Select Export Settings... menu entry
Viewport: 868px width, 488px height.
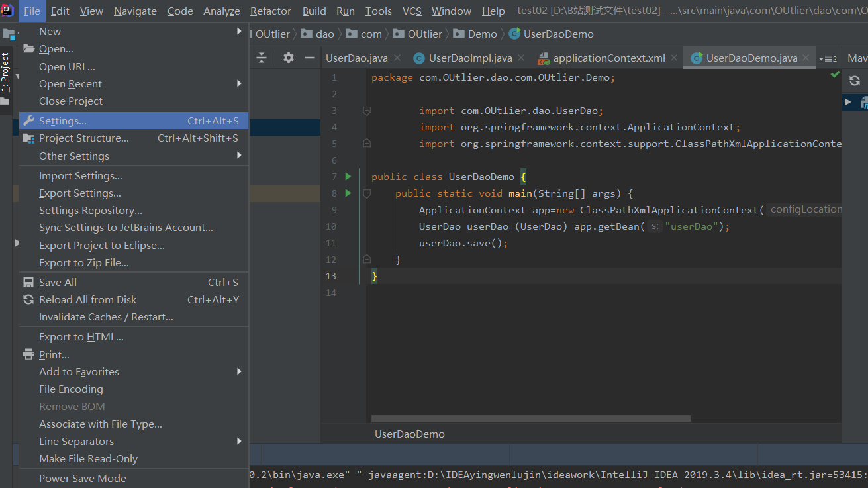(133, 193)
